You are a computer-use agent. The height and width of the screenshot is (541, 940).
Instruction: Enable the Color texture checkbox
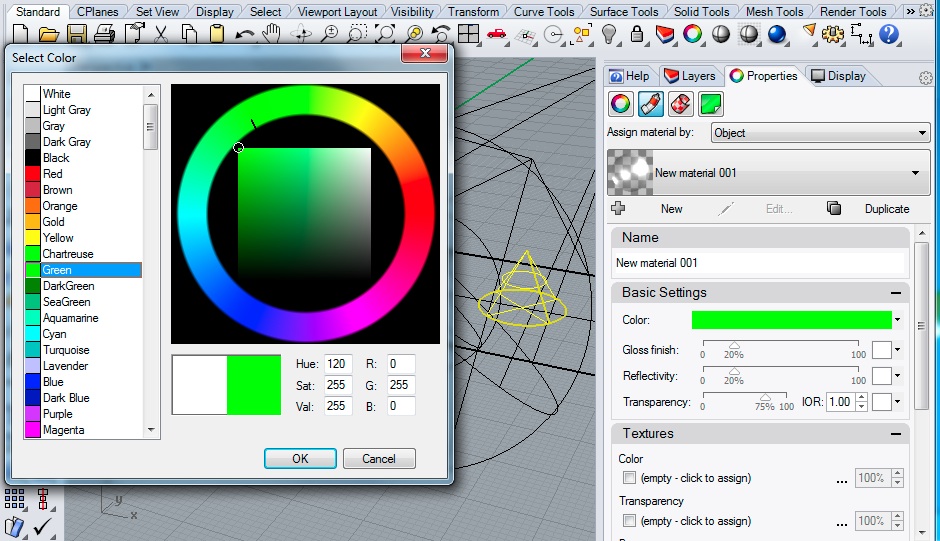629,477
